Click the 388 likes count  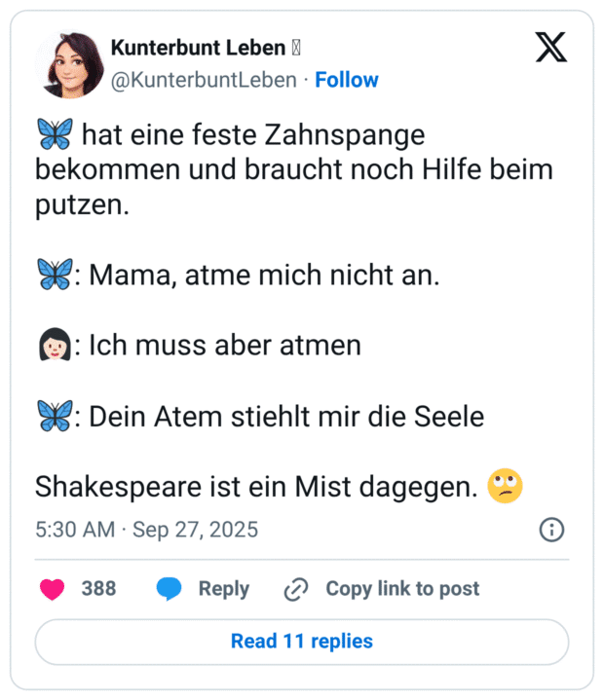coord(98,588)
